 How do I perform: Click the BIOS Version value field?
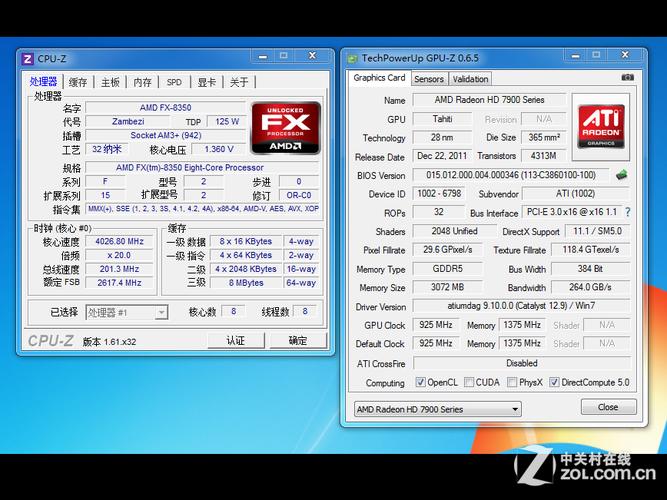(x=511, y=175)
